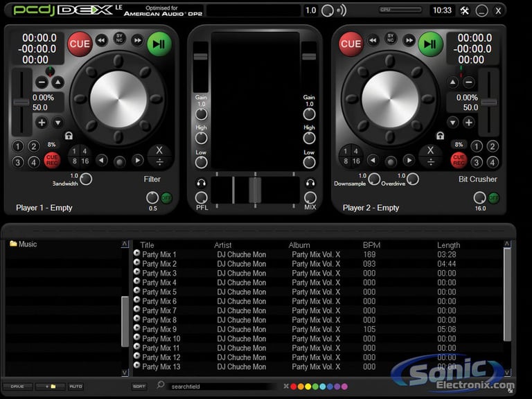This screenshot has width=532, height=399.
Task: Click Player 2 pitch plus button
Action: (x=468, y=123)
